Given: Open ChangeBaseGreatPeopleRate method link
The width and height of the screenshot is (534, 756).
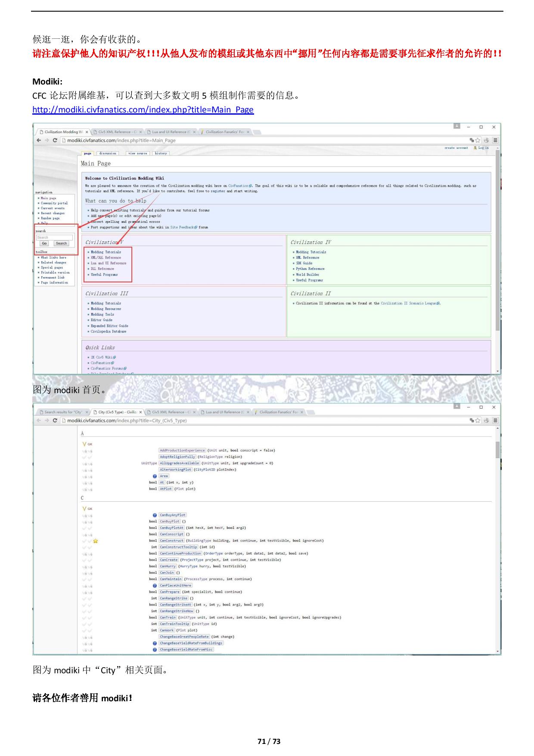Looking at the screenshot, I should [x=184, y=637].
